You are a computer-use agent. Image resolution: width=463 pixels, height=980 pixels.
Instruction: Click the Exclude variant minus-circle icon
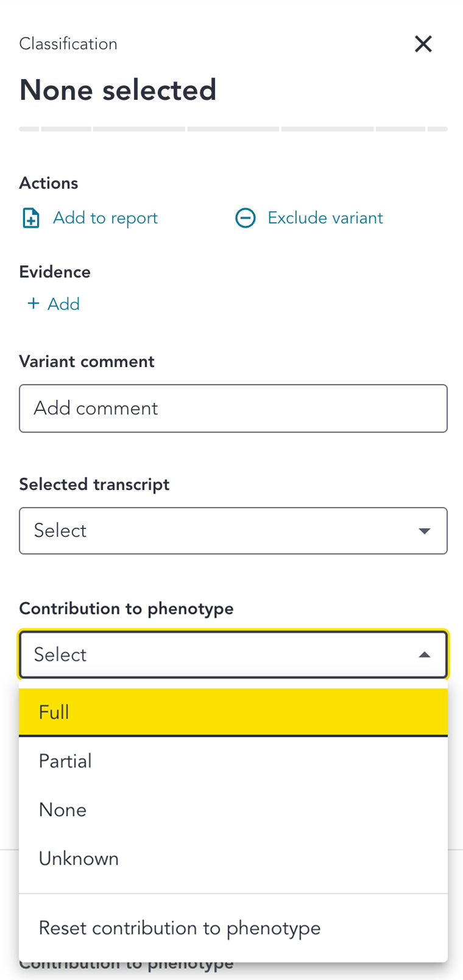[x=246, y=218]
